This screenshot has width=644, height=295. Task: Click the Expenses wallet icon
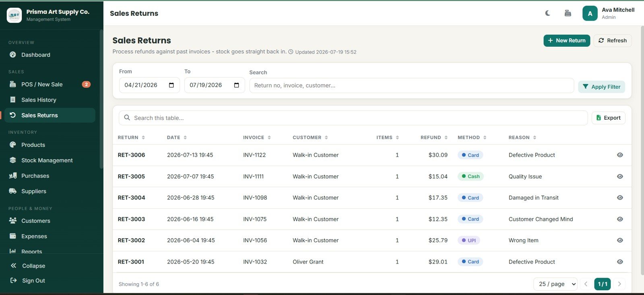pos(13,236)
